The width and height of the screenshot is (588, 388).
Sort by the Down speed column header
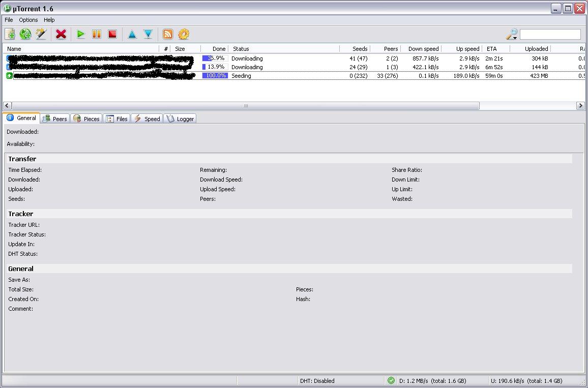point(421,49)
